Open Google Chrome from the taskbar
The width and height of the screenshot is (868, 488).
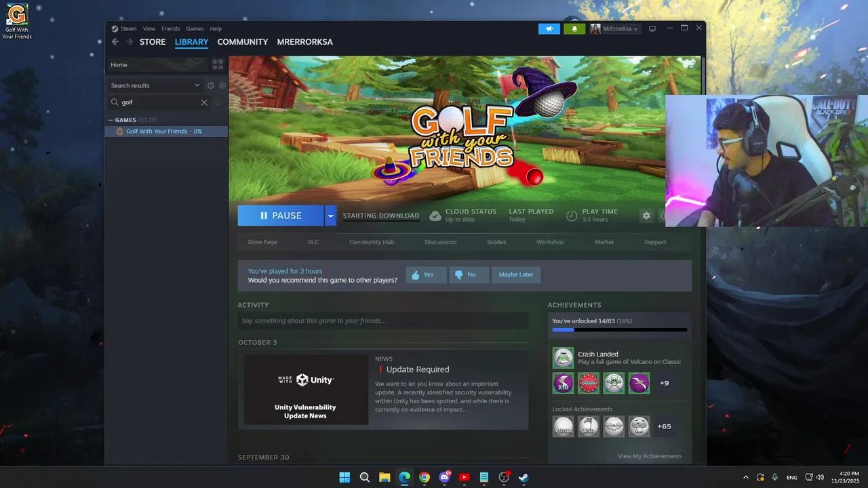[425, 477]
